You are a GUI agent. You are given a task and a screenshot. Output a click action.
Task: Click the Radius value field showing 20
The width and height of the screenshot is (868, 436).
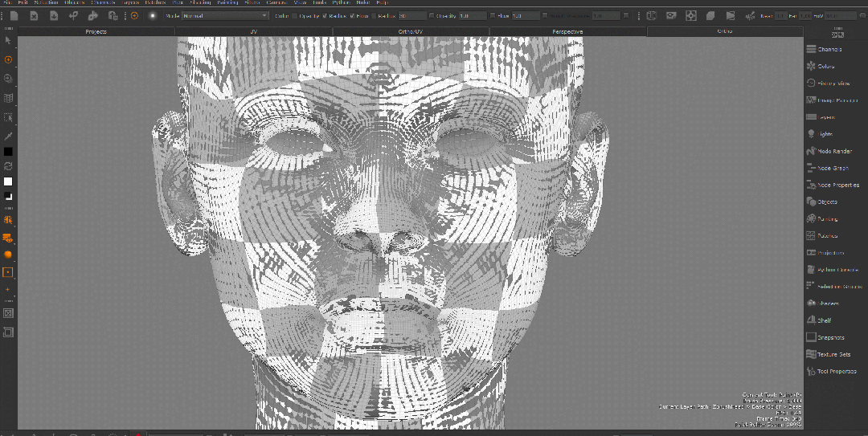tap(412, 16)
